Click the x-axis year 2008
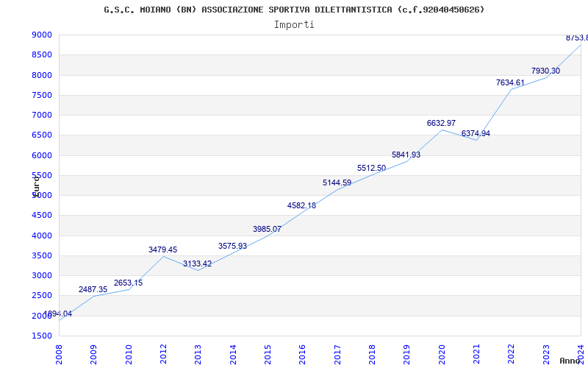Screen dimensions: 588x368 [59, 355]
